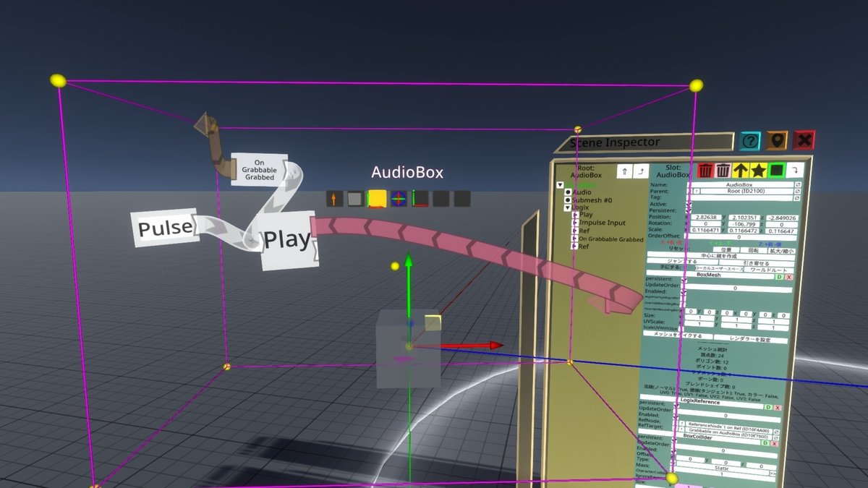Click the BoxCollider Type field showing Static
The image size is (868, 488).
coord(721,468)
